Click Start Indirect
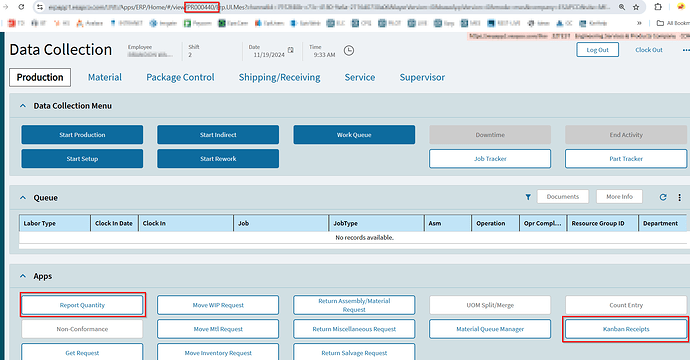Screen dimensions: 690x360 pyautogui.click(x=218, y=135)
